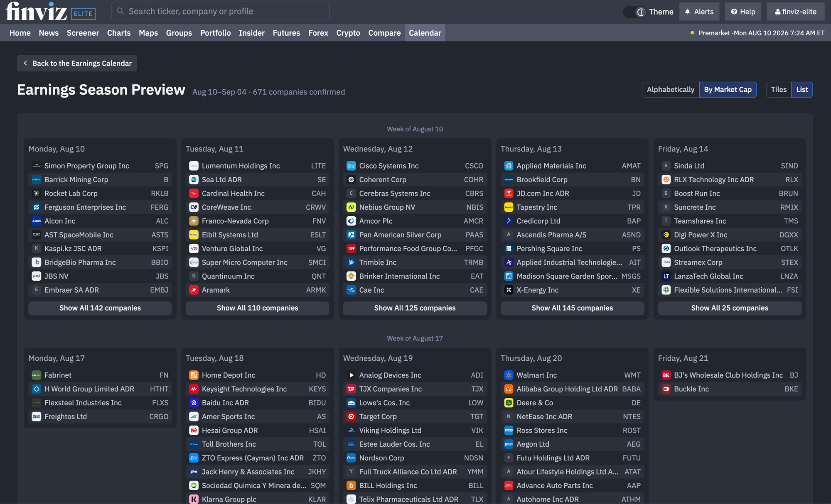
Task: Open the Maps nav item
Action: [x=148, y=33]
